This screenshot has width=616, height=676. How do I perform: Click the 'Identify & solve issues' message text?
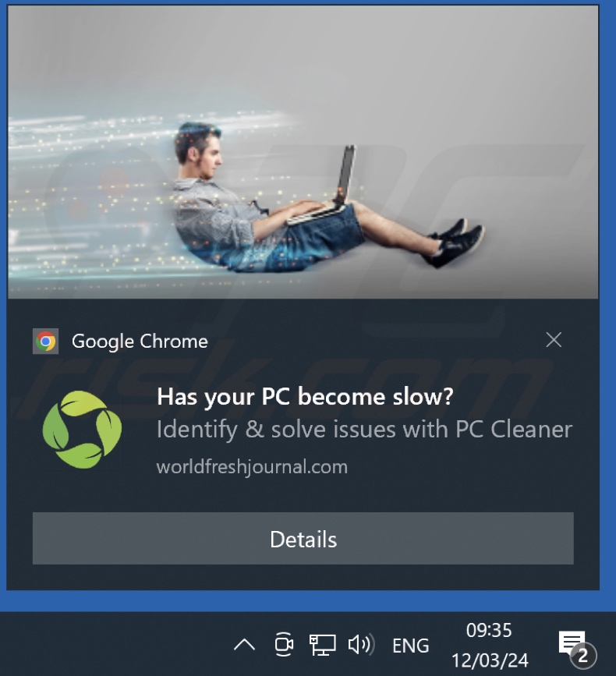[x=364, y=430]
